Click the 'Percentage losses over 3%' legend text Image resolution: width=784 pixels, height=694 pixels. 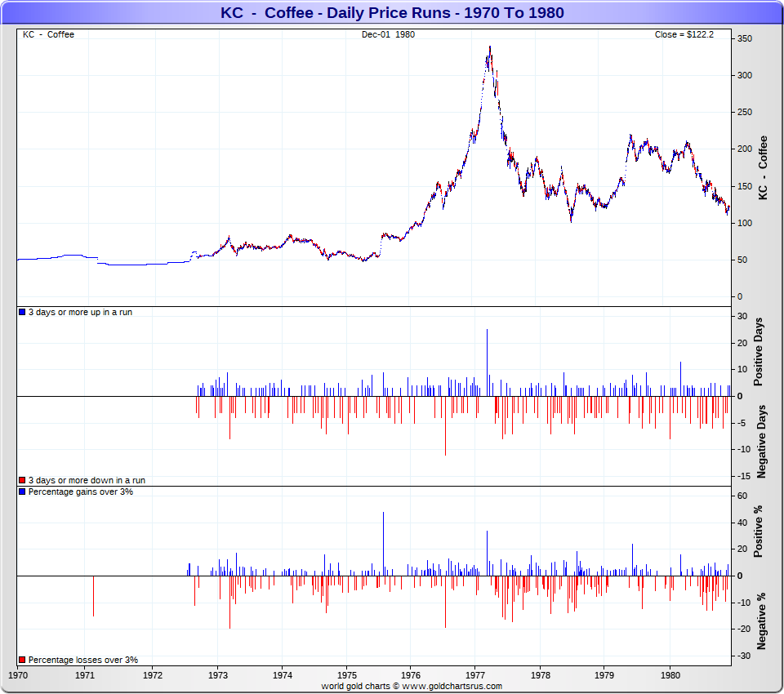coord(83,660)
